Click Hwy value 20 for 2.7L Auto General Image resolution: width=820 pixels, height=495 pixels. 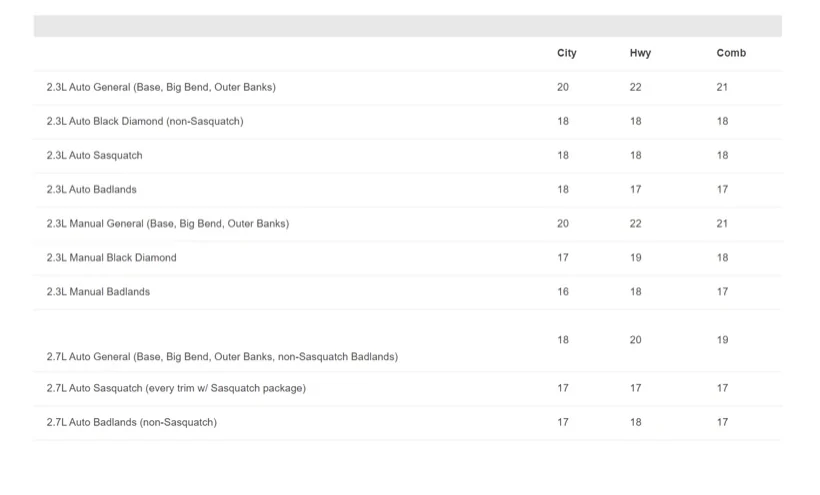[635, 340]
